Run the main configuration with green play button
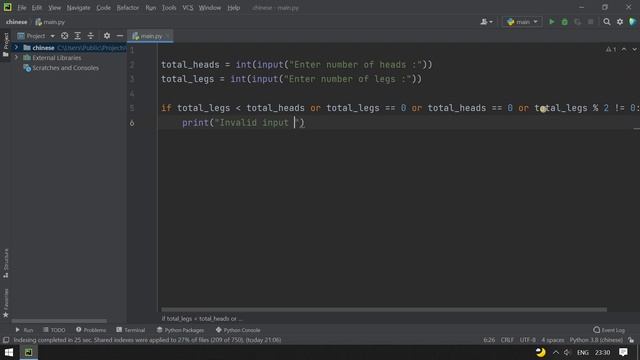This screenshot has height=360, width=640. pos(551,22)
